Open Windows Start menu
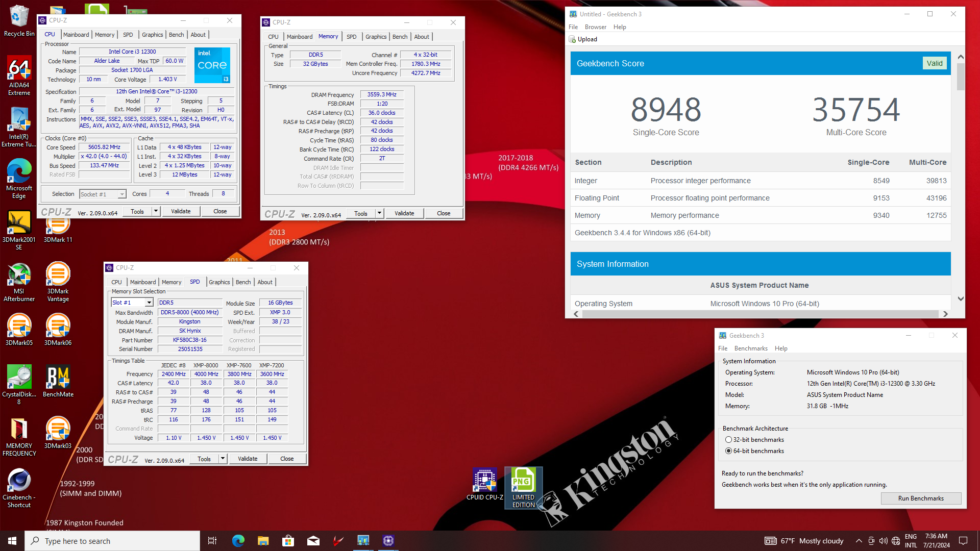This screenshot has width=980, height=551. point(12,541)
